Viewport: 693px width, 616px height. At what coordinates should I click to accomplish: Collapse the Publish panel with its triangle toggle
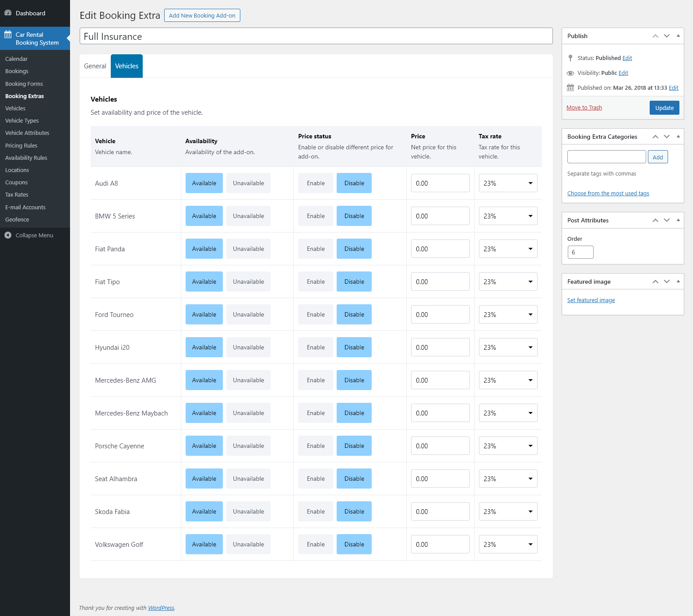click(678, 36)
